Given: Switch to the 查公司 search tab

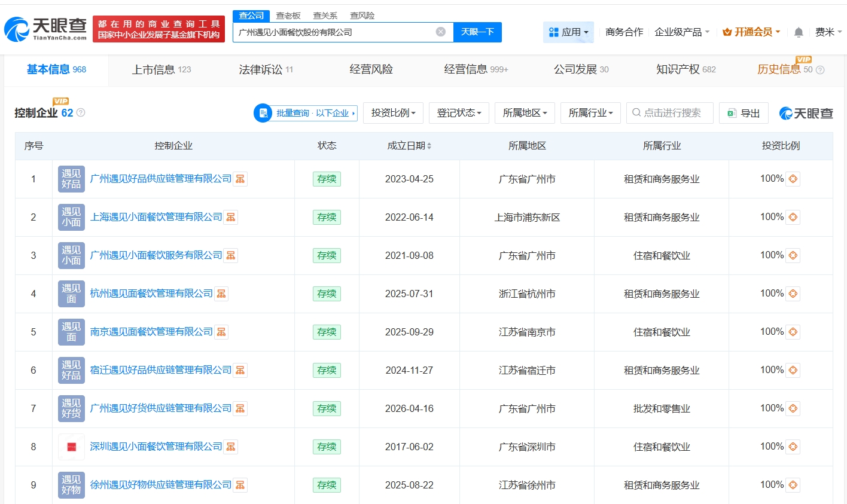Looking at the screenshot, I should 251,16.
